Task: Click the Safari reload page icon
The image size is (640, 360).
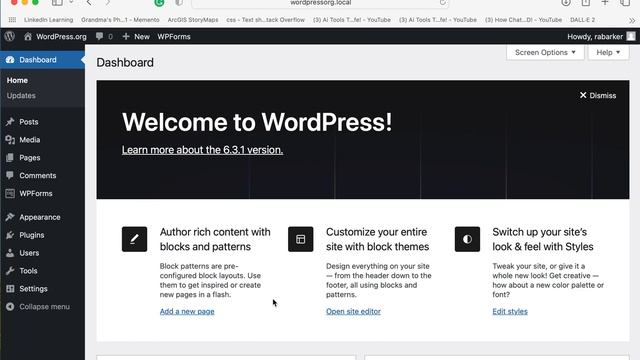Action: tap(442, 2)
